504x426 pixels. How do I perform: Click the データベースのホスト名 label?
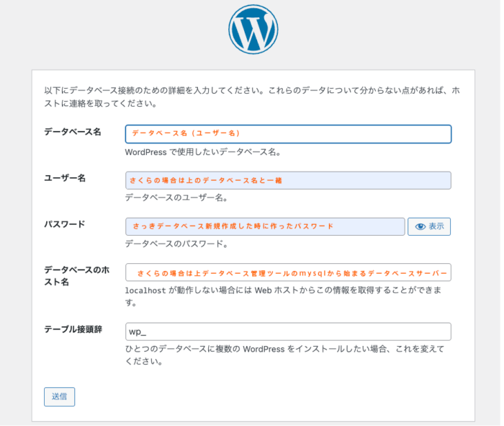76,275
